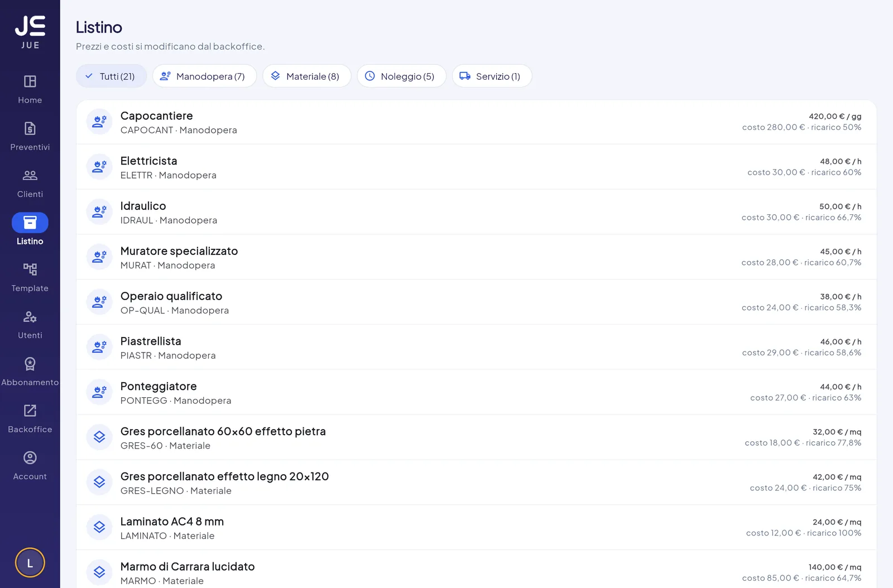Viewport: 893px width, 588px height.
Task: Click the Capocantiere labor icon
Action: tap(99, 122)
